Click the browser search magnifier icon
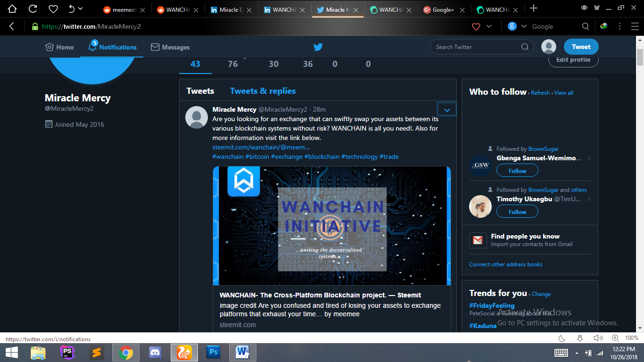This screenshot has height=362, width=644. point(586,26)
